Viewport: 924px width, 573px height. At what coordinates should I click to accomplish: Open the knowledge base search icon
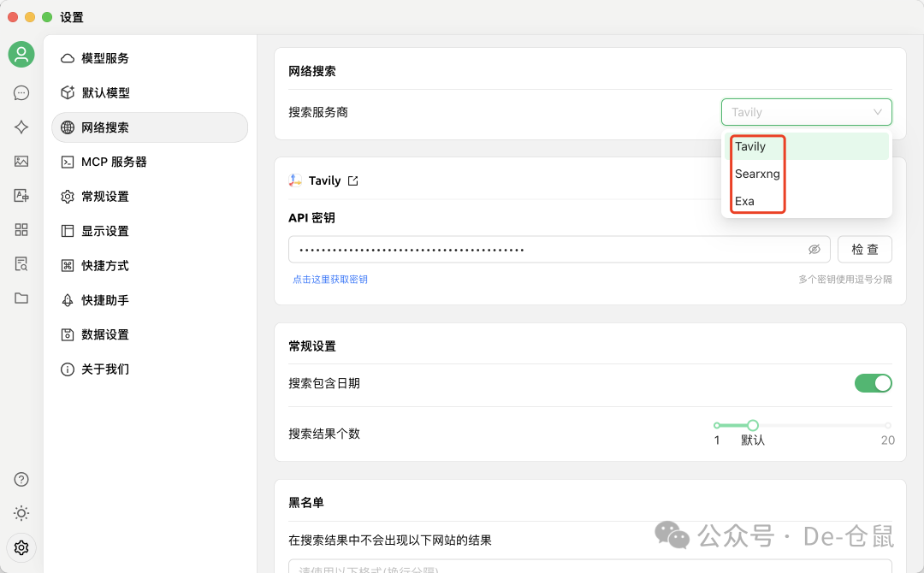pyautogui.click(x=21, y=263)
